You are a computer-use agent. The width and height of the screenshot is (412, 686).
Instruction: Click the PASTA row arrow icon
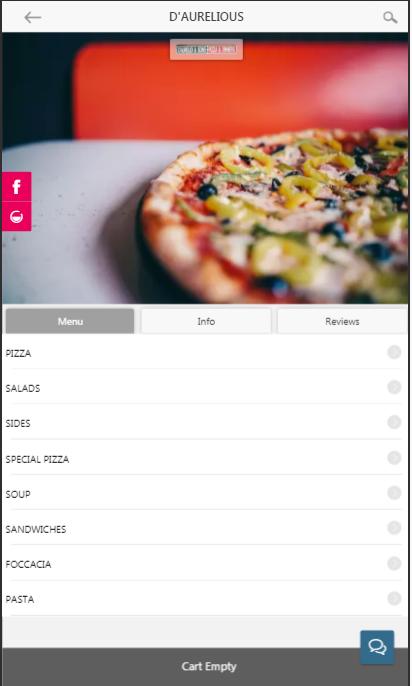[394, 598]
